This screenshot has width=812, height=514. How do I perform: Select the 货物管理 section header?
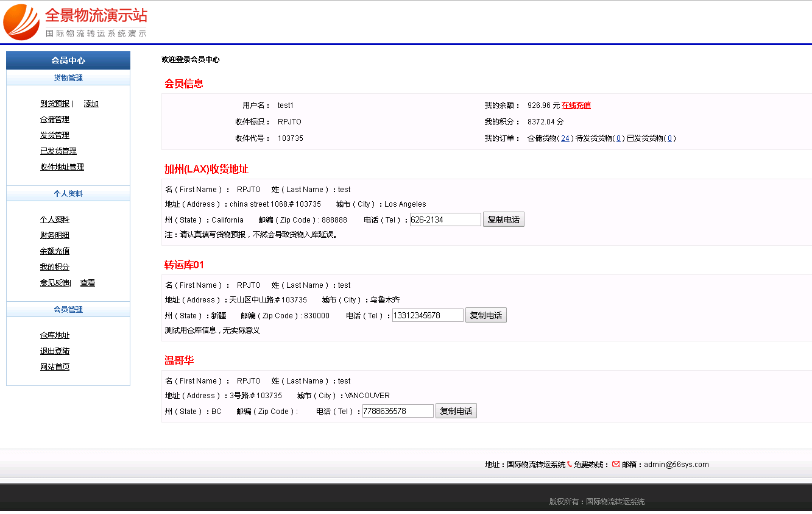67,77
